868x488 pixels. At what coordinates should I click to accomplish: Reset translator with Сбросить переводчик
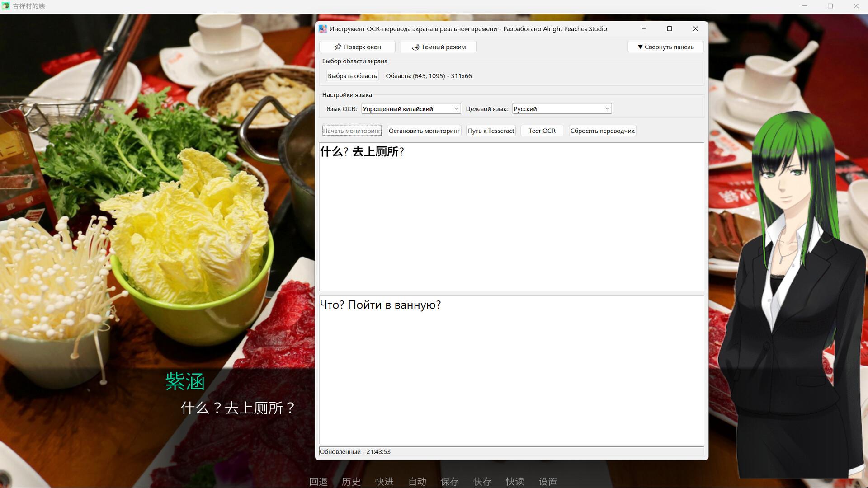click(602, 131)
